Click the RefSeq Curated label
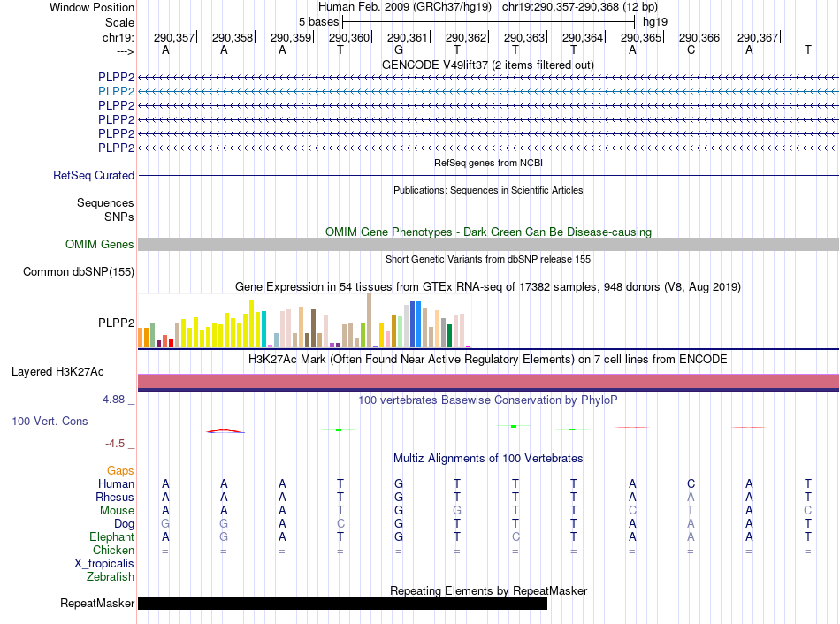Image resolution: width=840 pixels, height=624 pixels. click(94, 175)
